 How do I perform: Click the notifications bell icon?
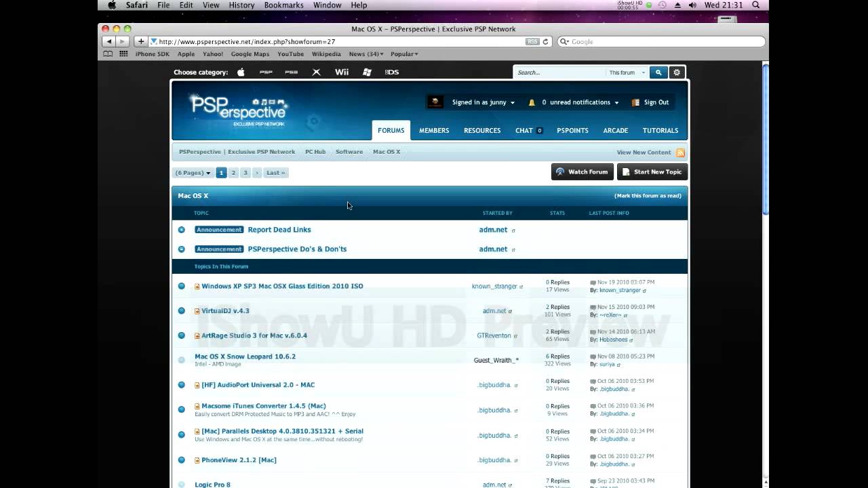pos(532,102)
